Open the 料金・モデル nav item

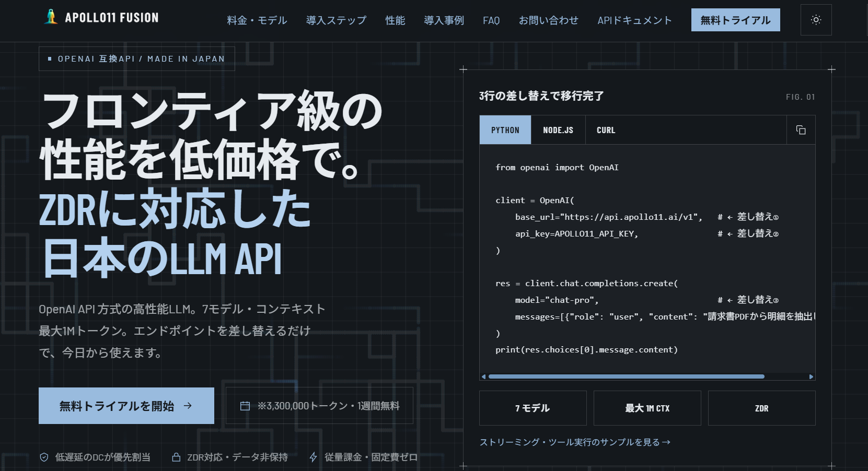[x=257, y=20]
